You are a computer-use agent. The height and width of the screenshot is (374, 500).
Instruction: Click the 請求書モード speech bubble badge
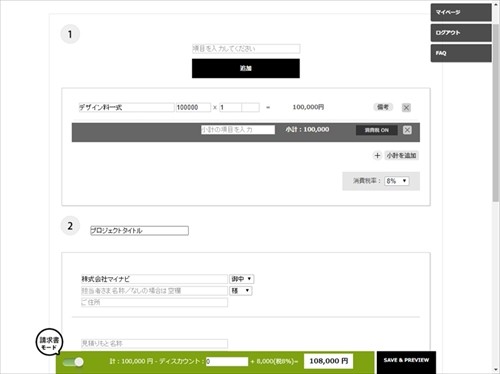pyautogui.click(x=49, y=342)
